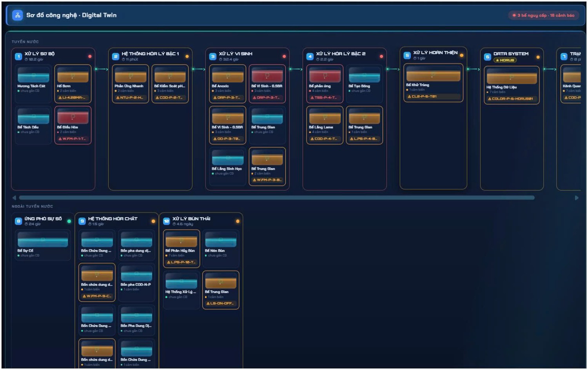Viewport: 588px width, 370px height.
Task: Select the stage 5 number badge
Action: coord(407,55)
